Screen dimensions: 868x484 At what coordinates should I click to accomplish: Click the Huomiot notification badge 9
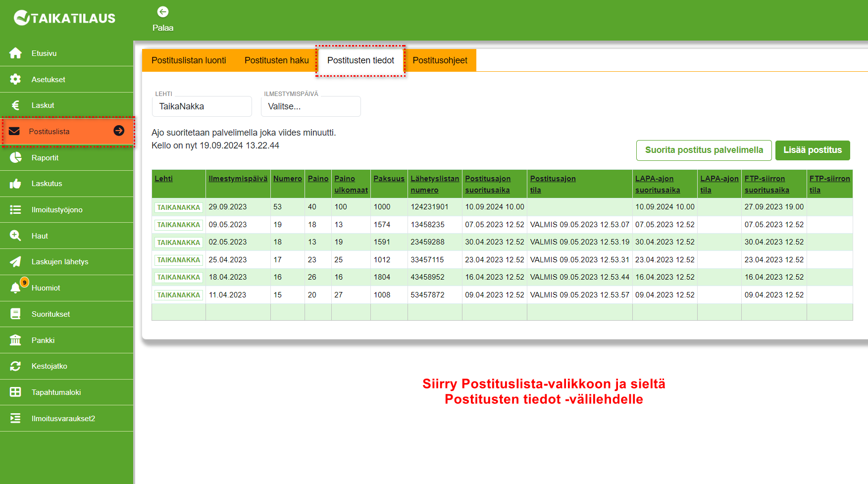click(x=24, y=283)
